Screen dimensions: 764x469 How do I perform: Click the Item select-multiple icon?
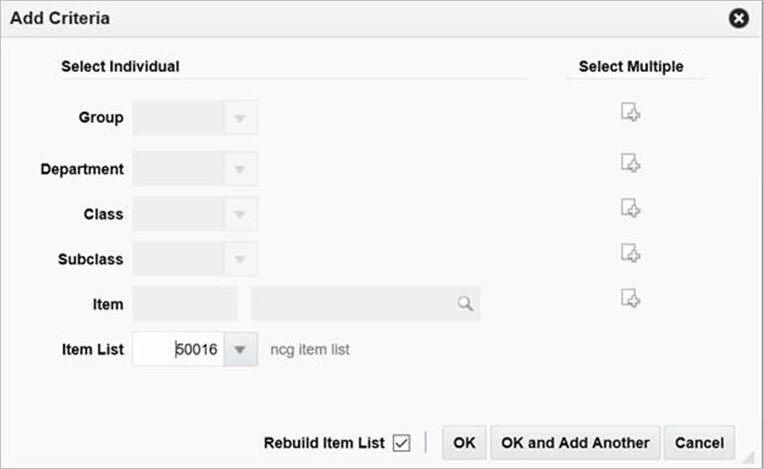click(630, 297)
